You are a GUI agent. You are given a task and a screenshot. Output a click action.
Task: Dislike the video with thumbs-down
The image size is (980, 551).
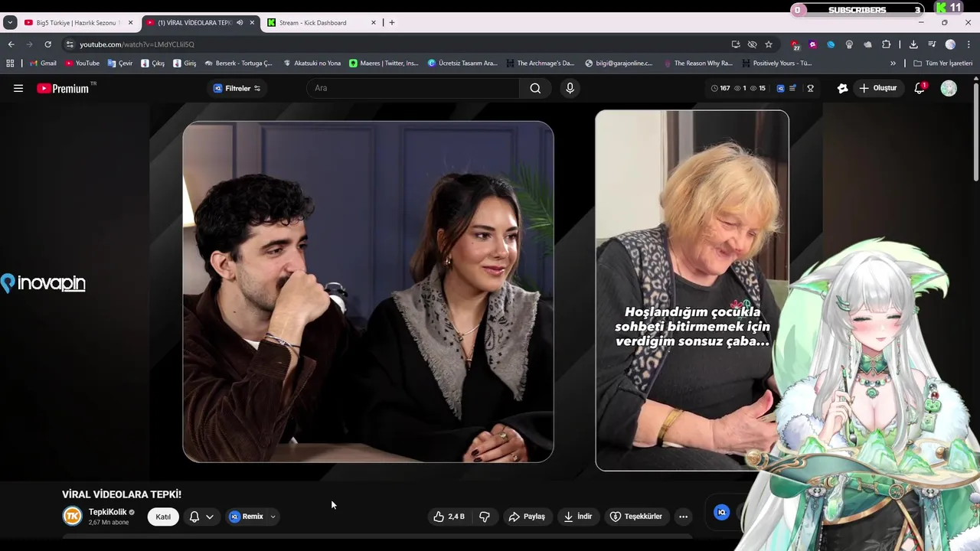(x=485, y=517)
